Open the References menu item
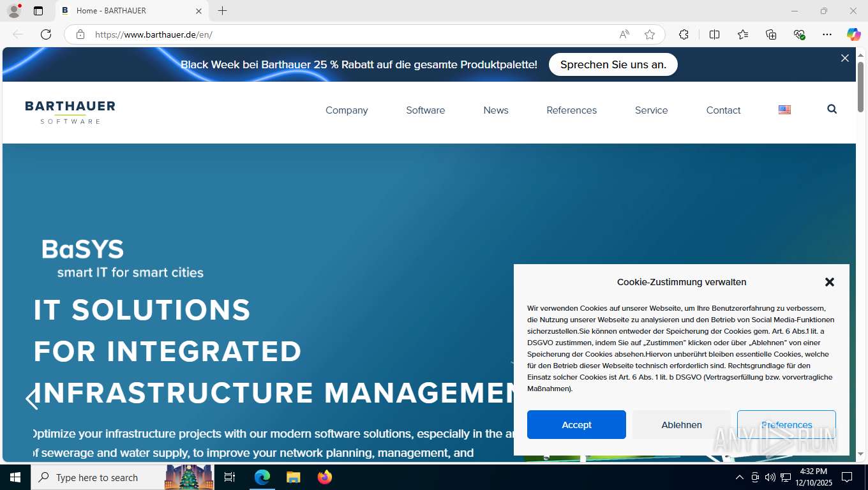This screenshot has height=490, width=868. 572,110
